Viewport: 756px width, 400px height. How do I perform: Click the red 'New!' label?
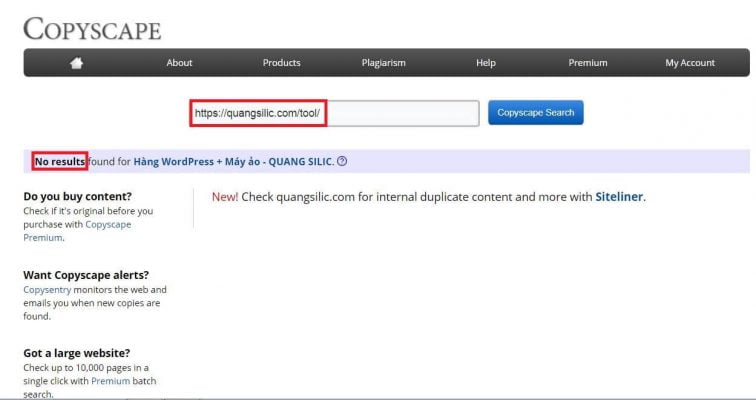click(x=225, y=197)
